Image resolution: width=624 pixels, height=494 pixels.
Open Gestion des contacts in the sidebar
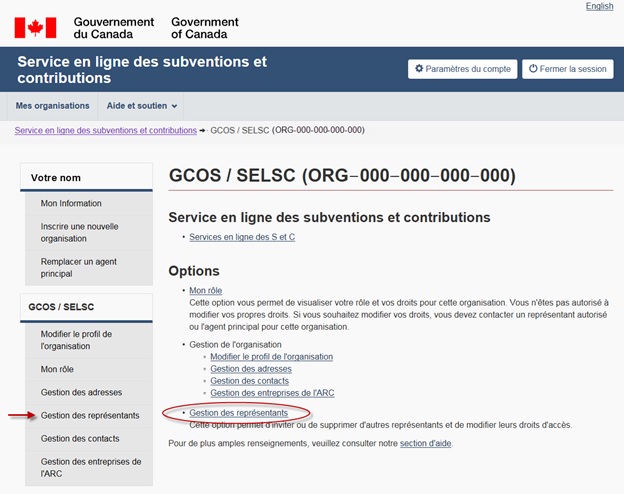[80, 438]
